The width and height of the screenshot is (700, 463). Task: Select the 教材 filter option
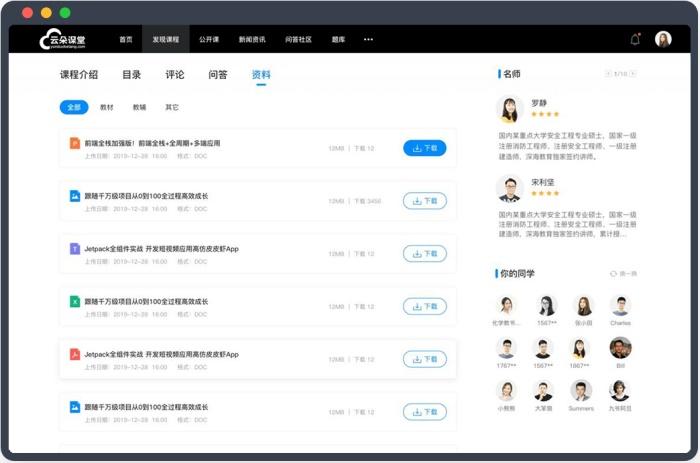107,107
